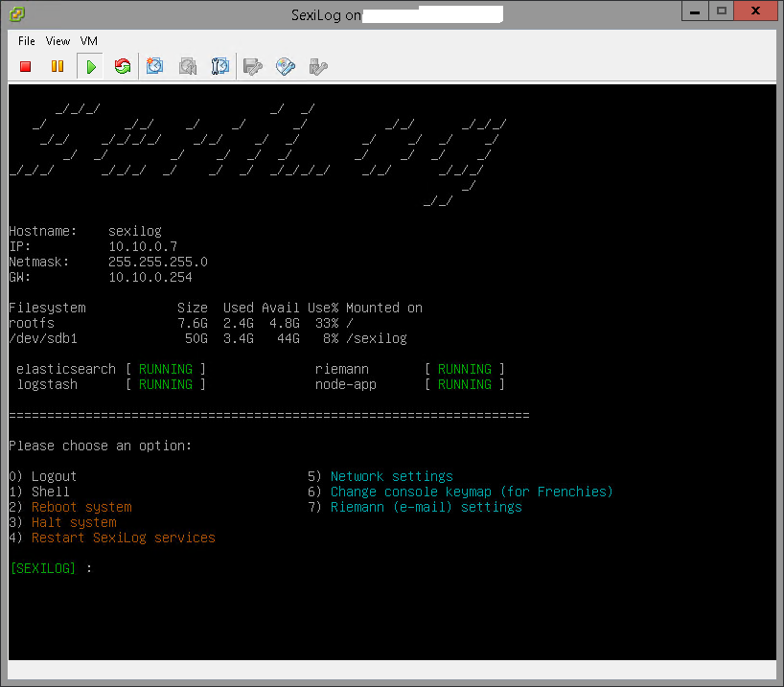Click "Restart SexiLog services" option text
The width and height of the screenshot is (784, 687).
point(124,538)
